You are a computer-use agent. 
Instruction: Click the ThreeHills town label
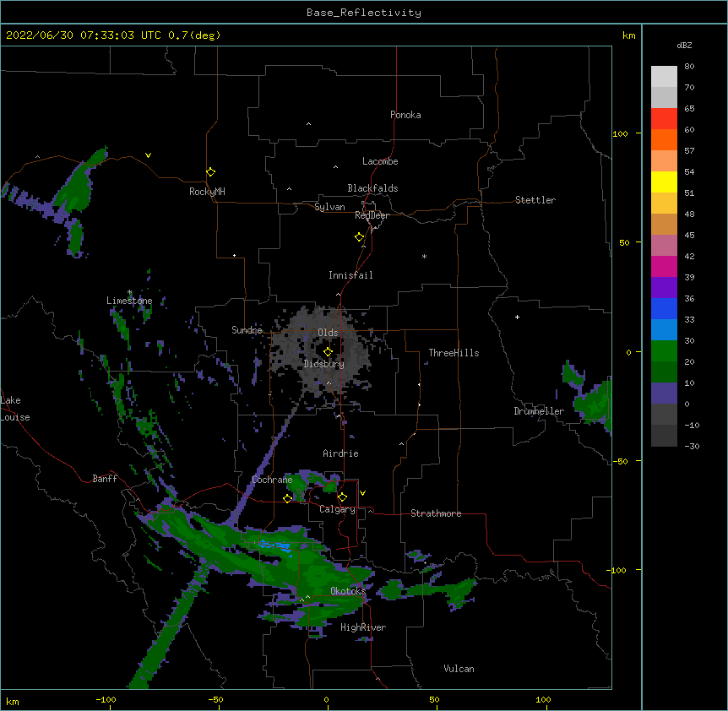coord(454,353)
